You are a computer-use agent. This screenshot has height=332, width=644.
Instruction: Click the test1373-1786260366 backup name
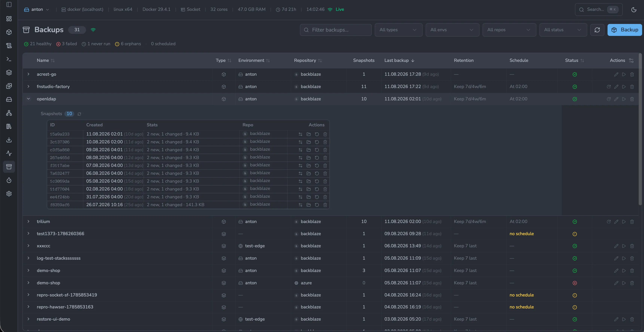(x=60, y=233)
